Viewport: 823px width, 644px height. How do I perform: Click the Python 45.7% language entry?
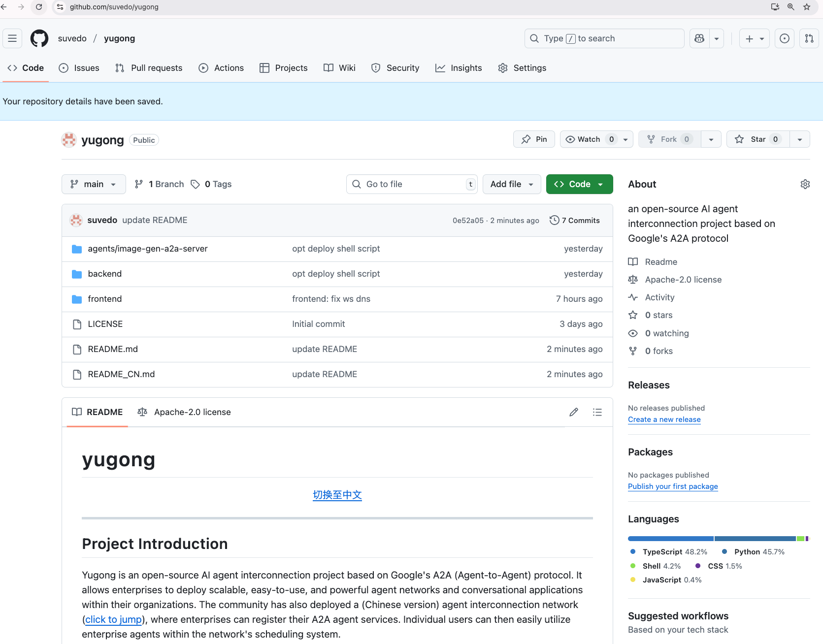point(753,552)
